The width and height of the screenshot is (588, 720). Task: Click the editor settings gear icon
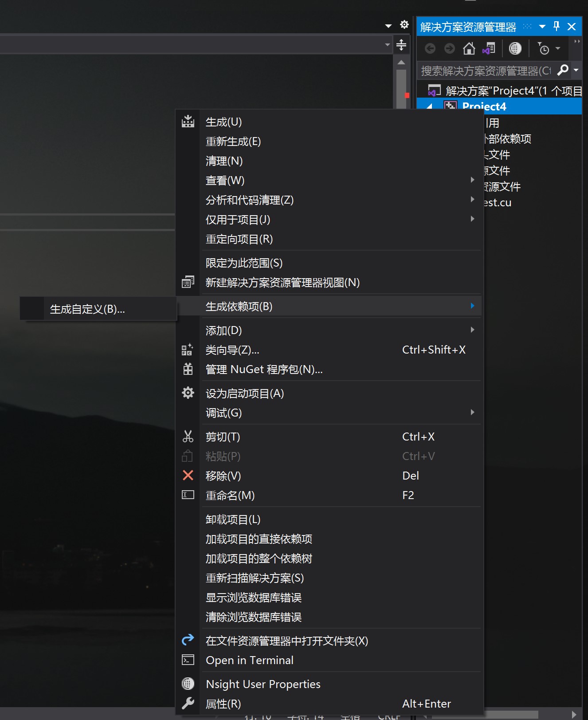(404, 24)
